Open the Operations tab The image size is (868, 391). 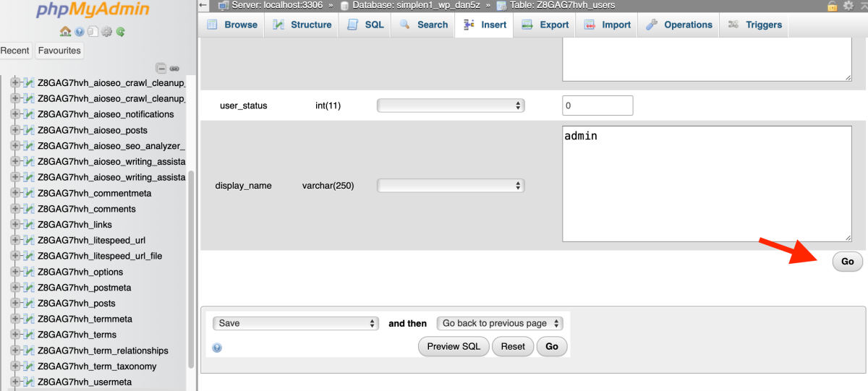click(x=678, y=25)
